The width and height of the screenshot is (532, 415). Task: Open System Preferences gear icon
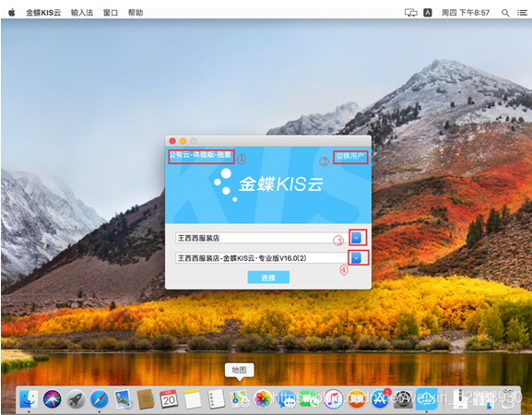[x=403, y=398]
